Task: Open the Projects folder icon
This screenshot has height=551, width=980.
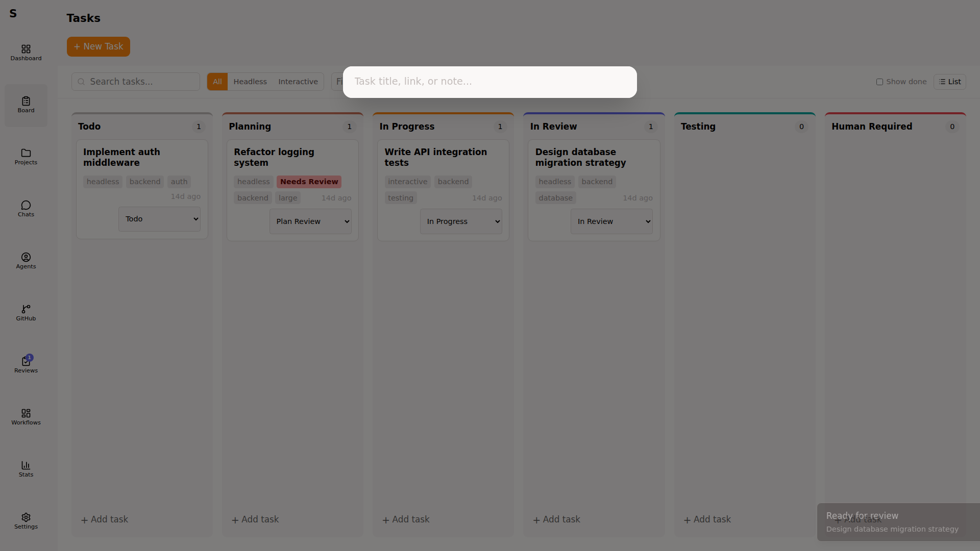Action: 26,157
